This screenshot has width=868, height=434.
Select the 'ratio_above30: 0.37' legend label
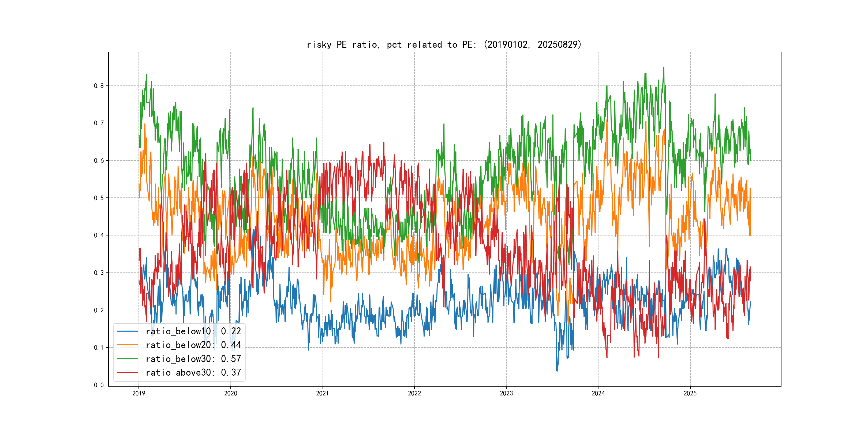(x=193, y=373)
